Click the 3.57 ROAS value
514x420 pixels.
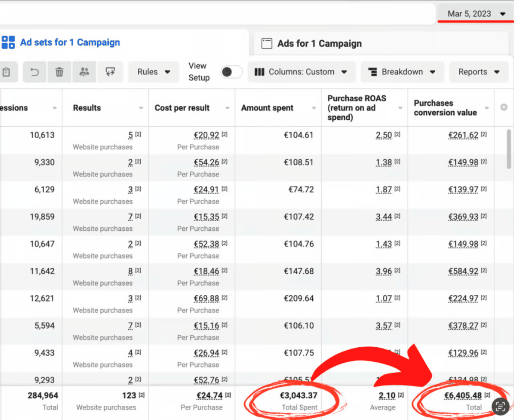pyautogui.click(x=384, y=326)
